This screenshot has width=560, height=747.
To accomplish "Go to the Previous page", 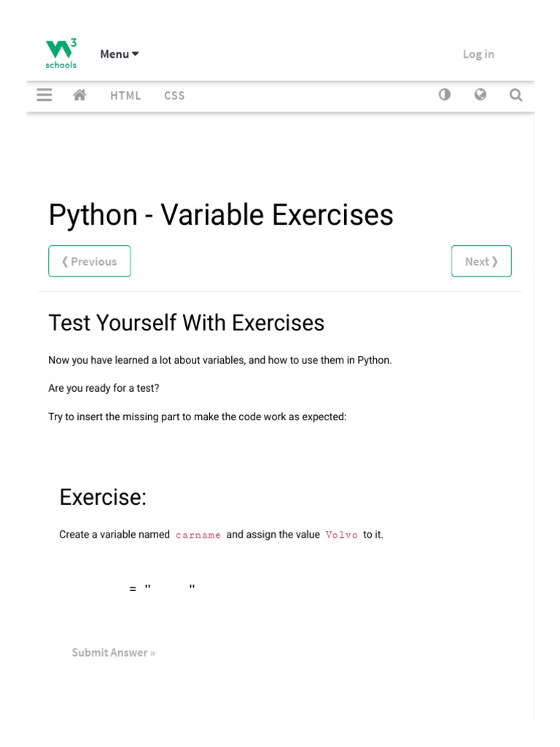I will [90, 261].
